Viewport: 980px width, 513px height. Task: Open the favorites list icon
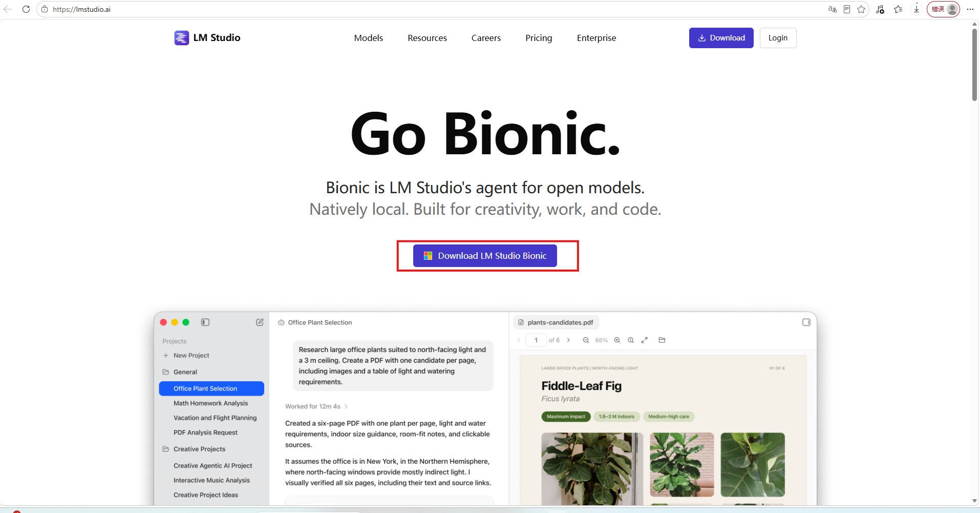click(x=898, y=9)
